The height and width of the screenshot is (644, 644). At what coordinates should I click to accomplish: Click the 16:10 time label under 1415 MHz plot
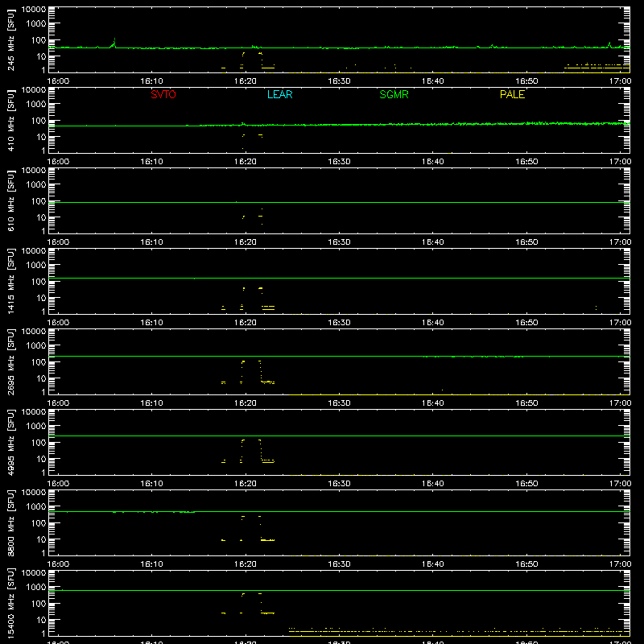[x=151, y=323]
